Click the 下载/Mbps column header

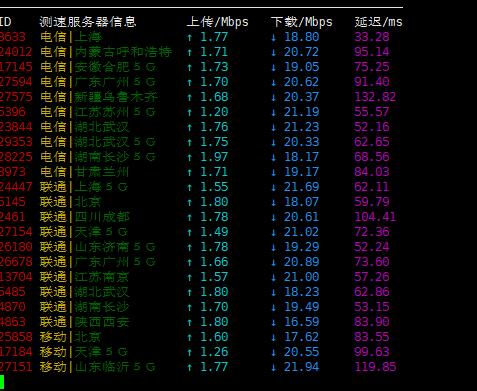pos(301,22)
